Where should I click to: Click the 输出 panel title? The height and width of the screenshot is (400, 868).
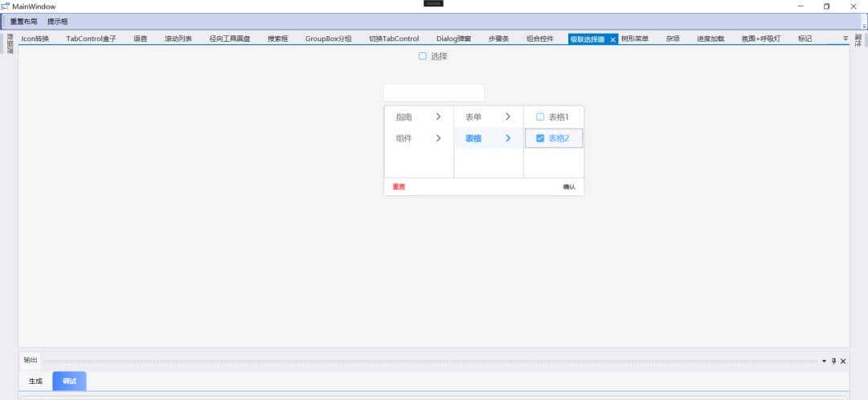click(x=31, y=361)
